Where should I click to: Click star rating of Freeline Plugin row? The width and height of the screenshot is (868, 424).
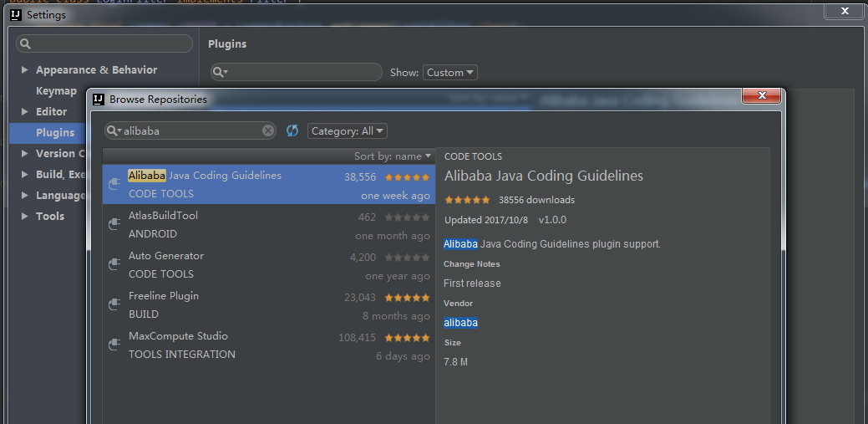click(407, 298)
